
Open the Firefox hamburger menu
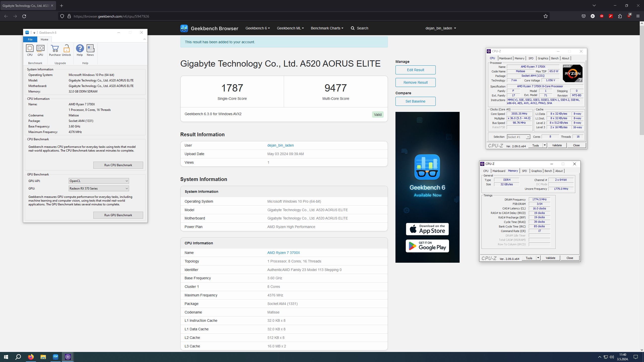638,16
